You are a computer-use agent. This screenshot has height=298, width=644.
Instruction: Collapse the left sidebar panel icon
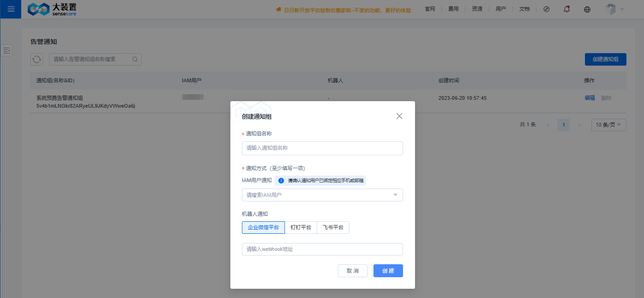(6, 50)
